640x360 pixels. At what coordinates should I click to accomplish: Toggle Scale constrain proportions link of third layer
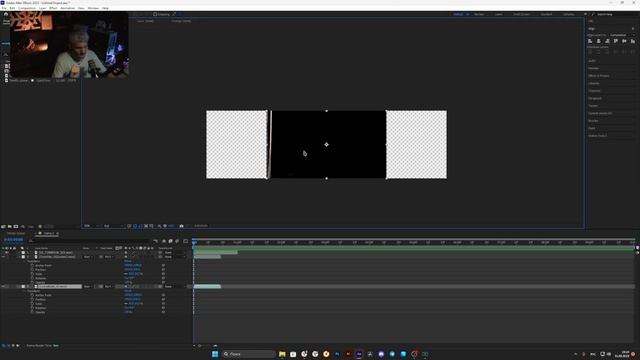[x=126, y=304]
